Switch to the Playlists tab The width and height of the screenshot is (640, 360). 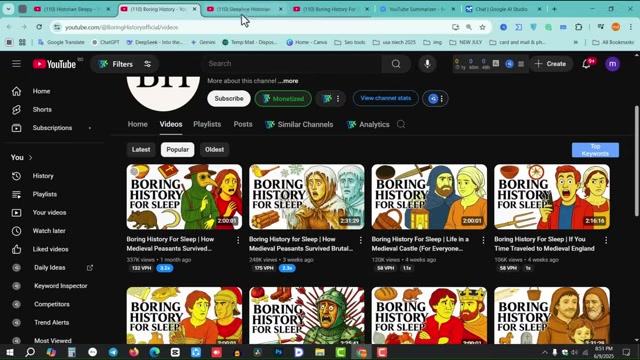[x=207, y=124]
